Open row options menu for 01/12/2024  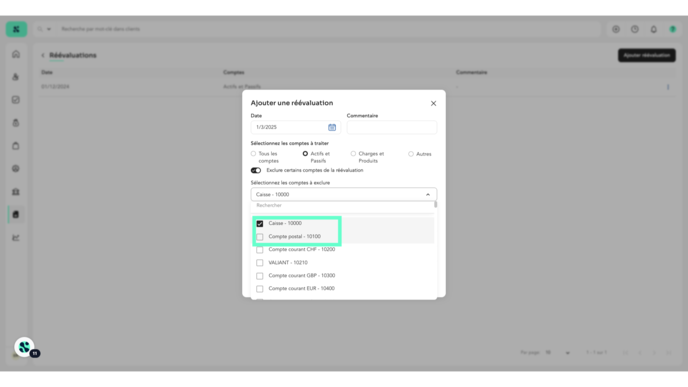tap(668, 87)
